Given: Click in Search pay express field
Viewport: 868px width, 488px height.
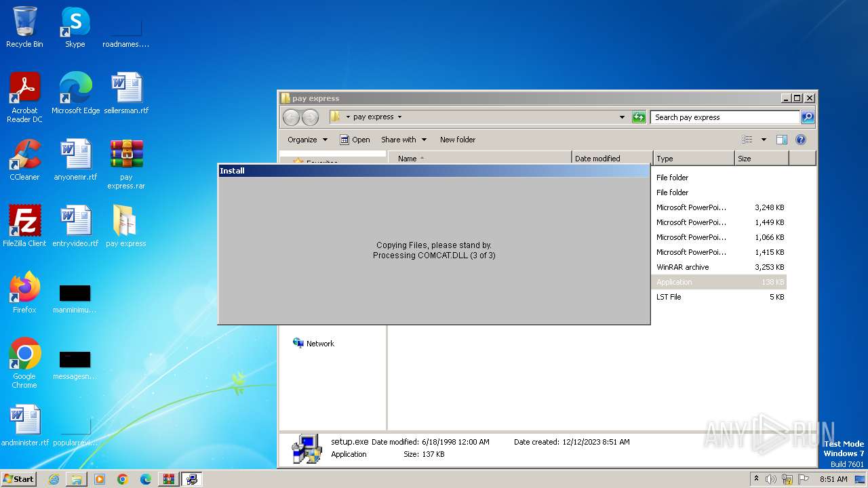Looking at the screenshot, I should point(725,117).
